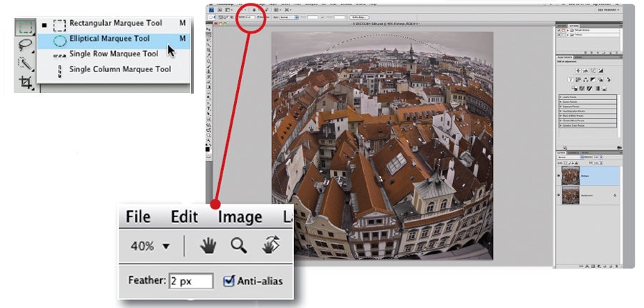Click the Background layer thumbnail
The image size is (644, 308).
pos(571,195)
